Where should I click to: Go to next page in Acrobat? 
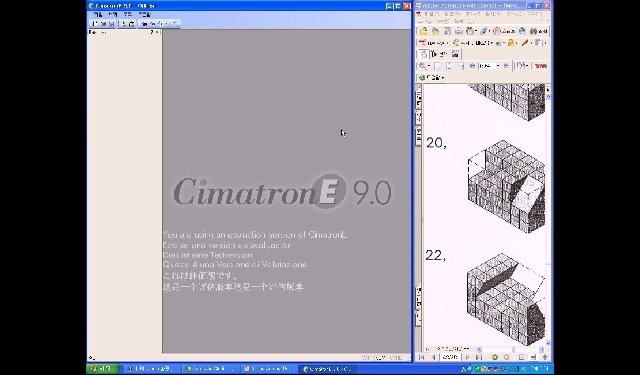467,357
